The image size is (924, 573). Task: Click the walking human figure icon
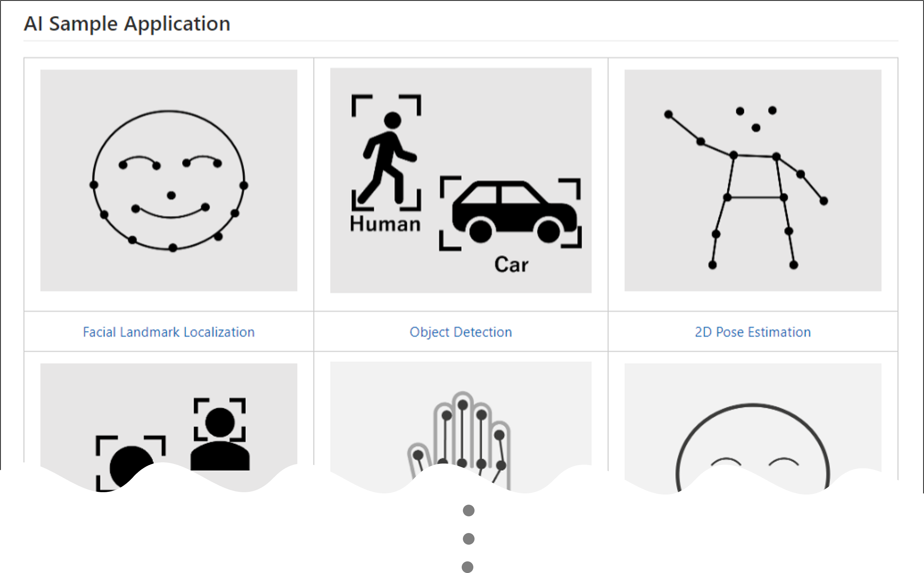389,157
